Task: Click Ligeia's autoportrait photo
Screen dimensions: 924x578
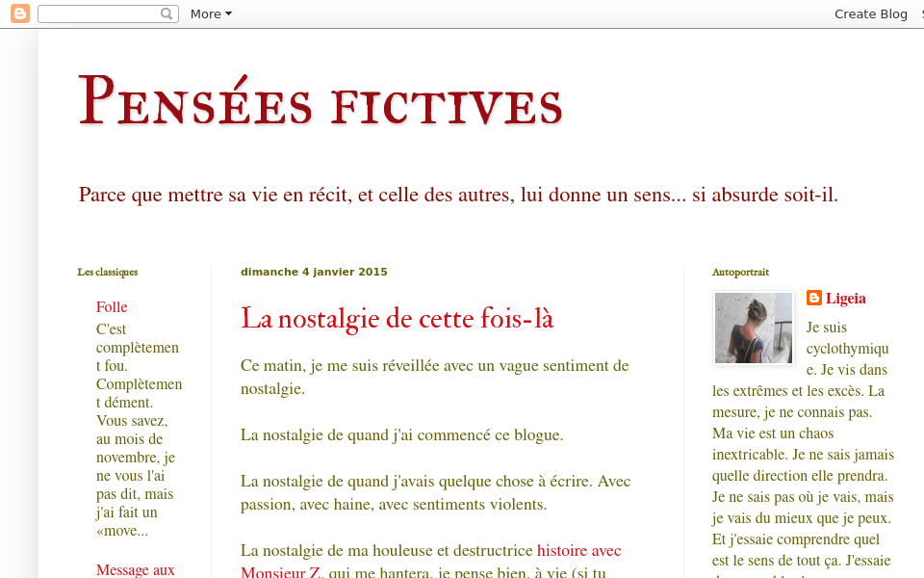Action: [753, 328]
